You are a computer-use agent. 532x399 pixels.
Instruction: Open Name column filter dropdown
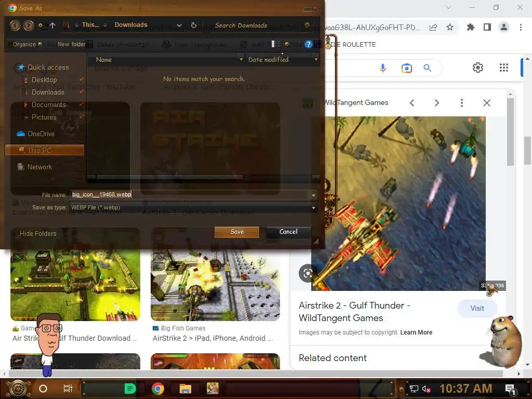point(241,59)
